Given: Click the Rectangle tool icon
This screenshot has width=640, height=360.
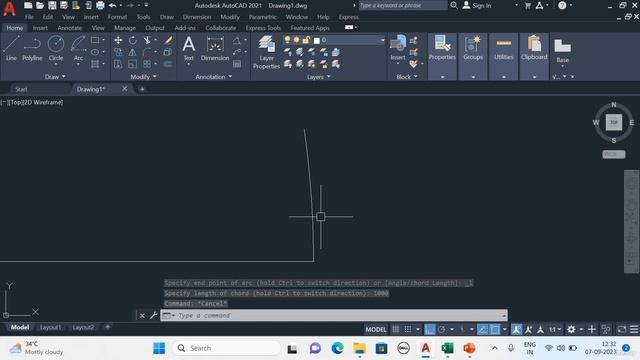Looking at the screenshot, I should (95, 40).
